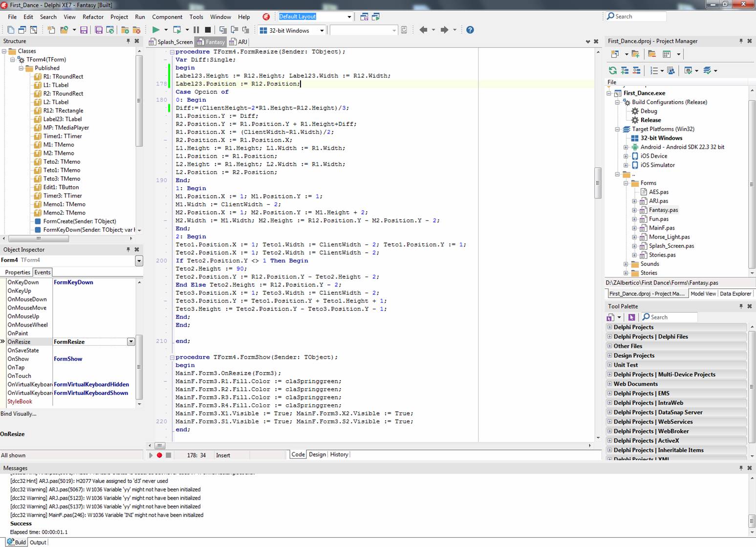This screenshot has height=547, width=756.
Task: Toggle the pin on the Messages panel
Action: [x=741, y=468]
